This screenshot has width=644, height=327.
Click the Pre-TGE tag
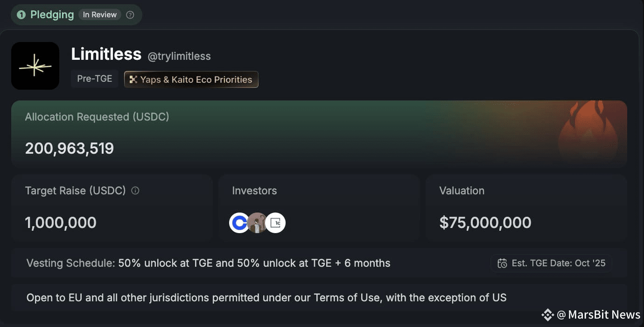click(95, 79)
